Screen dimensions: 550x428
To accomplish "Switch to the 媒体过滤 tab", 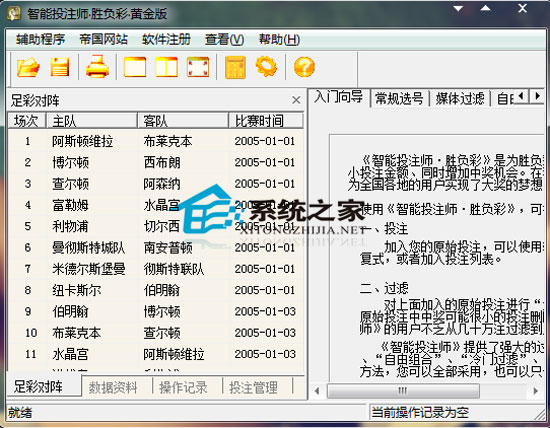I will (460, 99).
